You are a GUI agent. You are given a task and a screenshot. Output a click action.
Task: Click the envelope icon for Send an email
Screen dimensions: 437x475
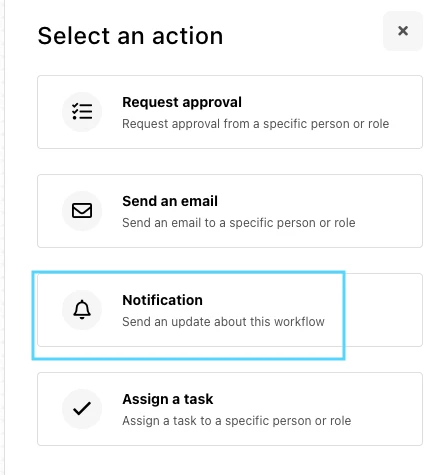coord(82,211)
